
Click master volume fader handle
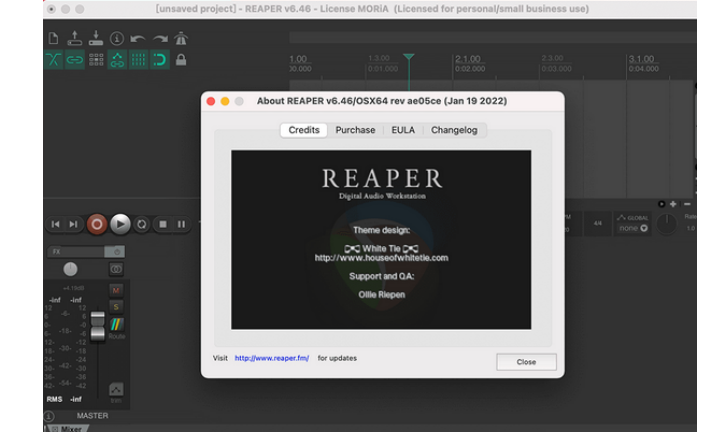coord(97,326)
